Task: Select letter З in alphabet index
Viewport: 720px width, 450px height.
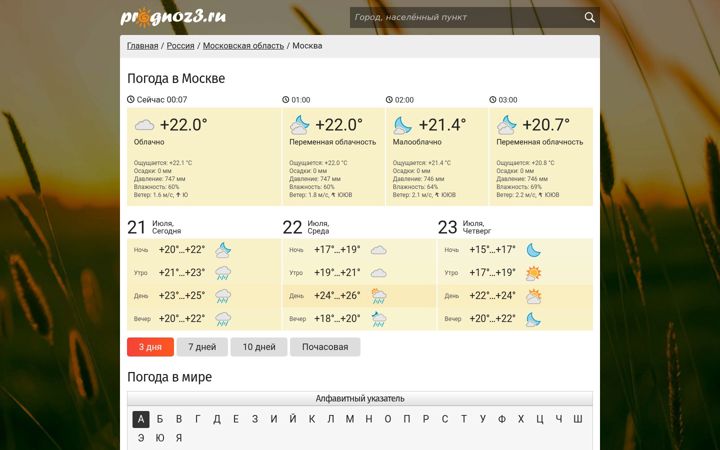Action: tap(255, 419)
